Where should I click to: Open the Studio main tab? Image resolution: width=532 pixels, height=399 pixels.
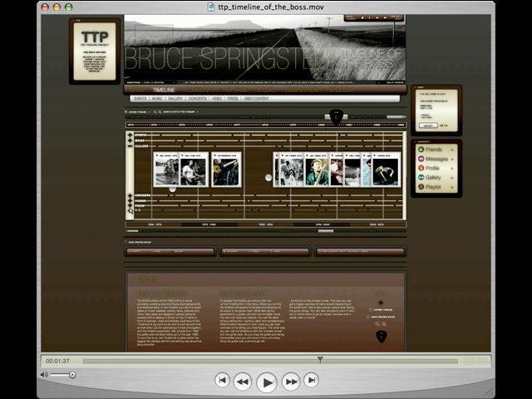coord(266,90)
